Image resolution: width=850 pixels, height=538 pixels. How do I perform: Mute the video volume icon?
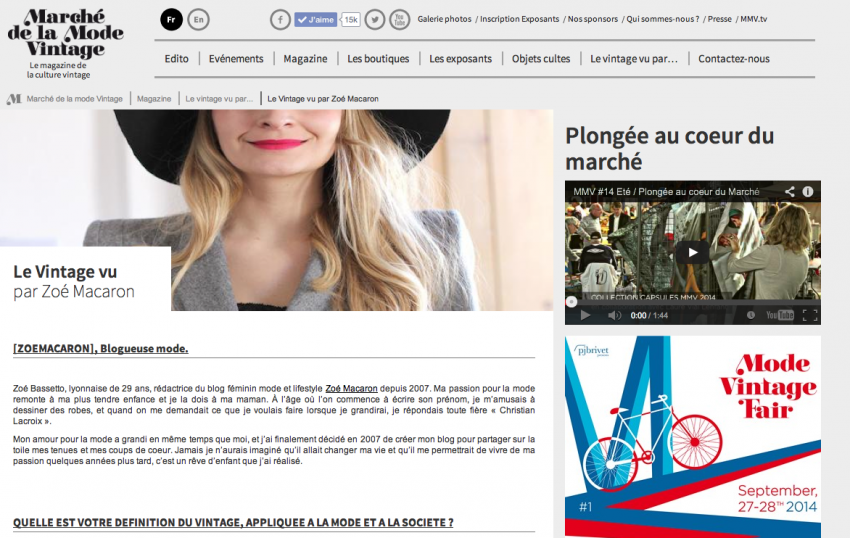point(613,315)
